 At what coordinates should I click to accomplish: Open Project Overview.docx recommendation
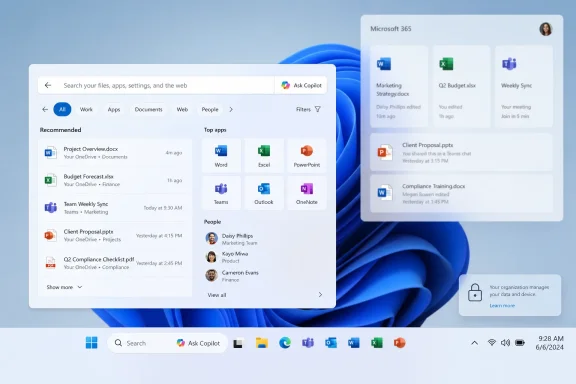[x=115, y=152]
